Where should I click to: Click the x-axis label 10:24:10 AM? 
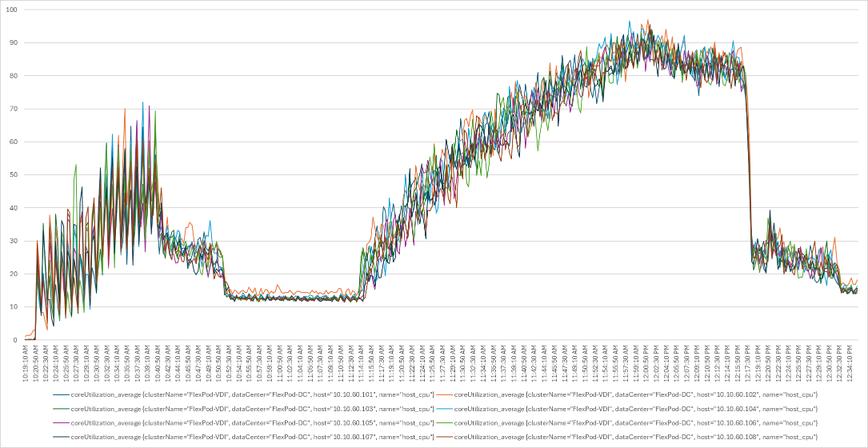coord(56,362)
